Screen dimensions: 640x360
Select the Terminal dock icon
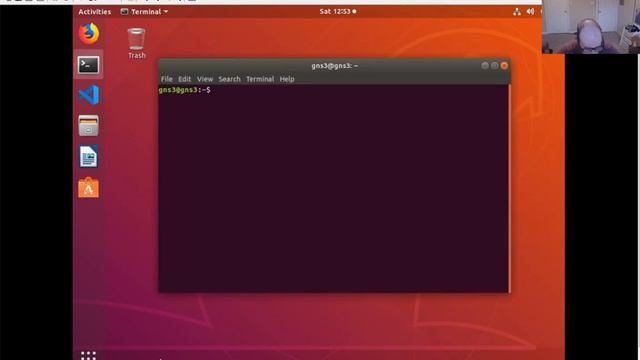click(89, 65)
